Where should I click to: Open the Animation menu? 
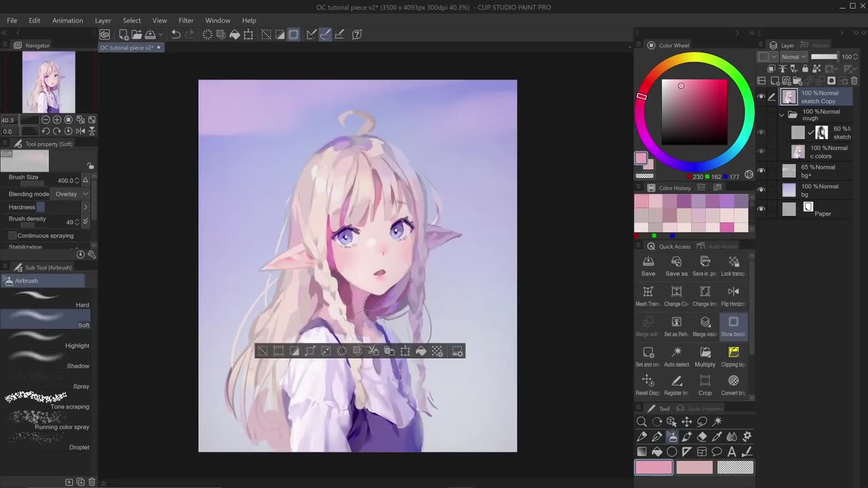click(x=68, y=20)
